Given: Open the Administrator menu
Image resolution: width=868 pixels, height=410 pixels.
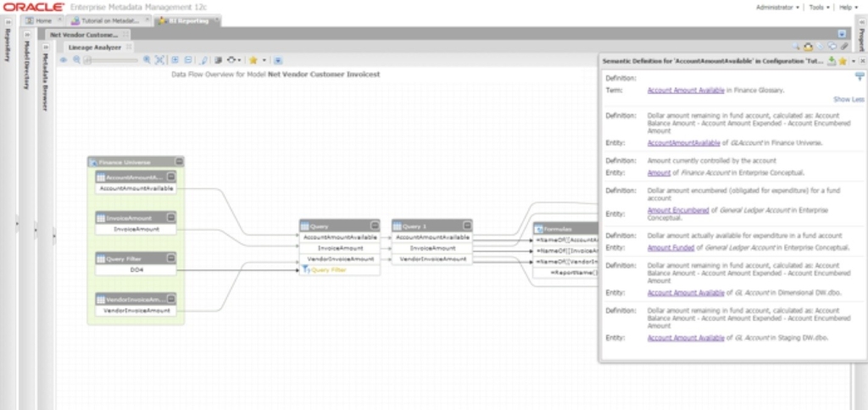Looking at the screenshot, I should tap(777, 7).
